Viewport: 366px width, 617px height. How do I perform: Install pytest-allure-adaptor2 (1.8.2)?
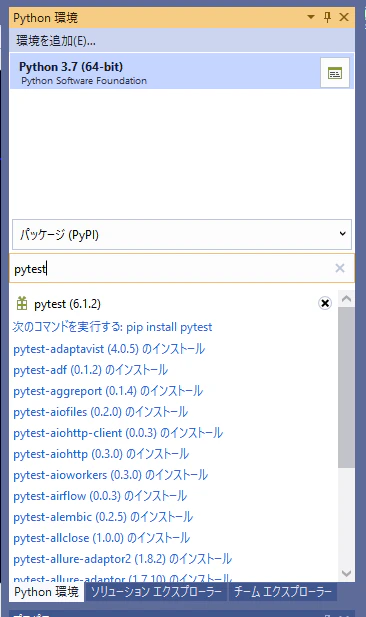pos(122,559)
